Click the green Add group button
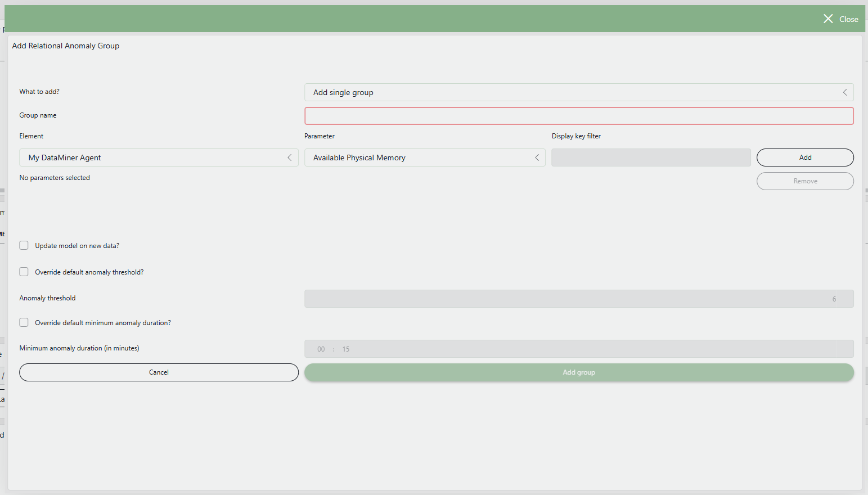The width and height of the screenshot is (868, 495). click(579, 372)
